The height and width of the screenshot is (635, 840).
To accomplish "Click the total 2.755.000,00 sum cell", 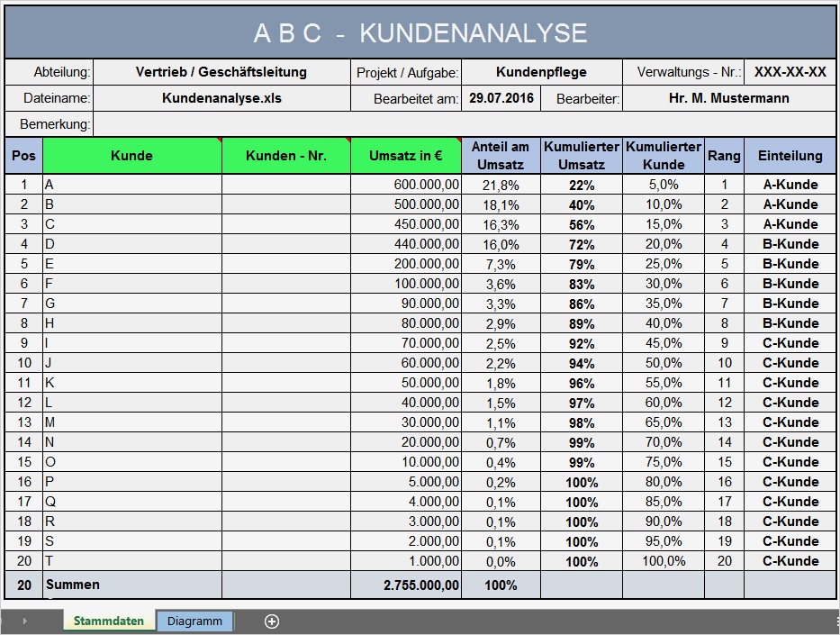I will (x=405, y=585).
